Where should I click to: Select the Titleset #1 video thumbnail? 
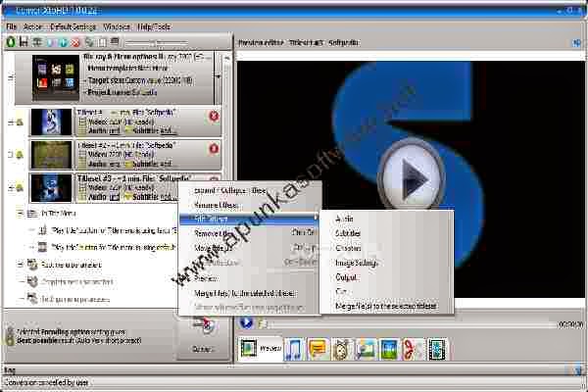point(51,122)
